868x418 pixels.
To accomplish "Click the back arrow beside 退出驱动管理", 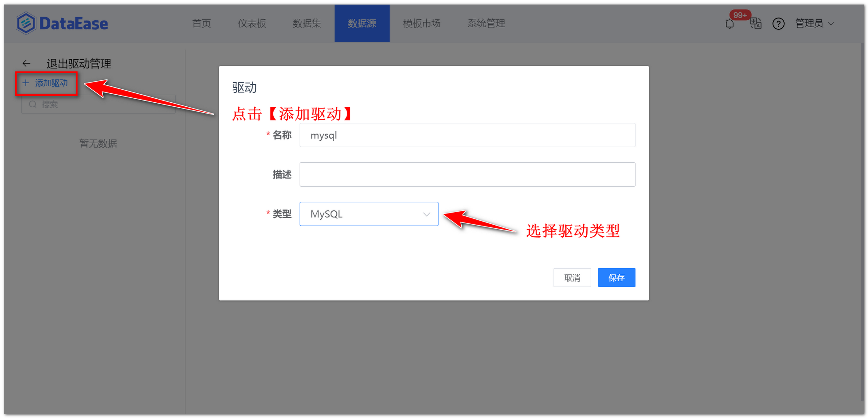I will click(x=26, y=63).
